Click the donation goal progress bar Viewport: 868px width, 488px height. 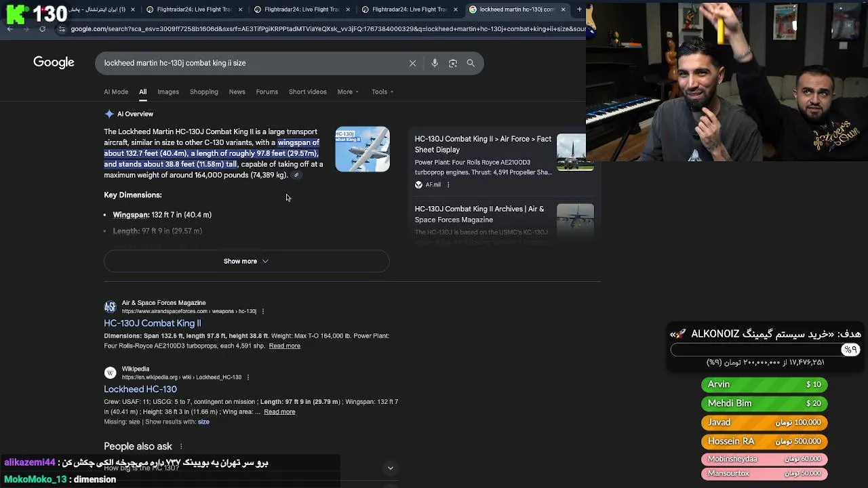(764, 350)
